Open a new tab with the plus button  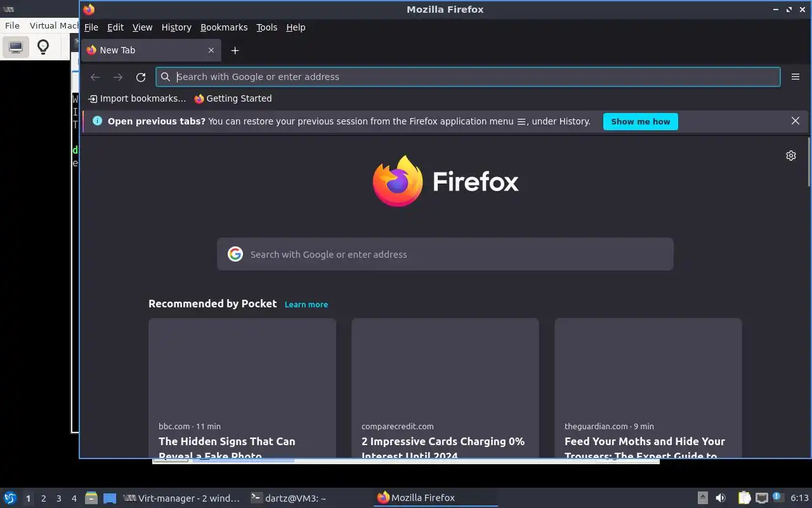[235, 50]
